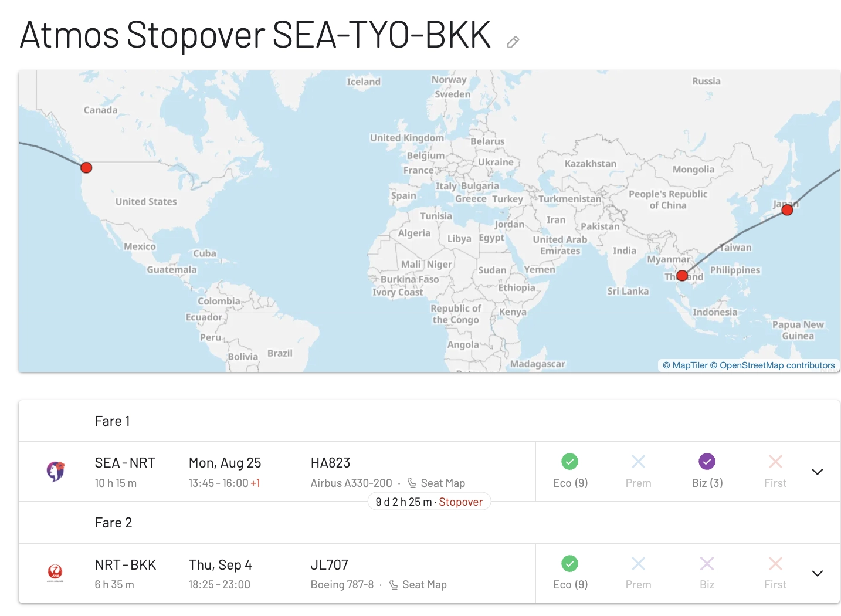
Task: Click flight number HA823
Action: click(x=330, y=463)
